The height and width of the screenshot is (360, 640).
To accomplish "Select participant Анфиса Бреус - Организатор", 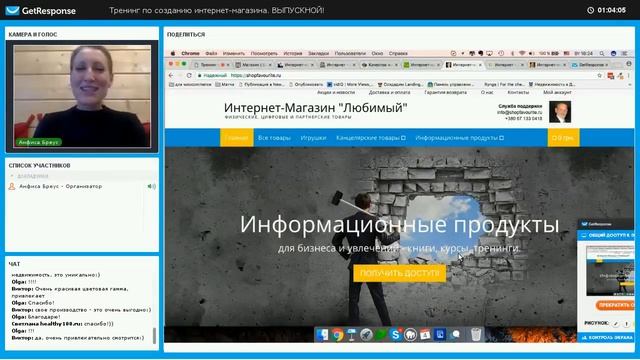I will (x=60, y=186).
